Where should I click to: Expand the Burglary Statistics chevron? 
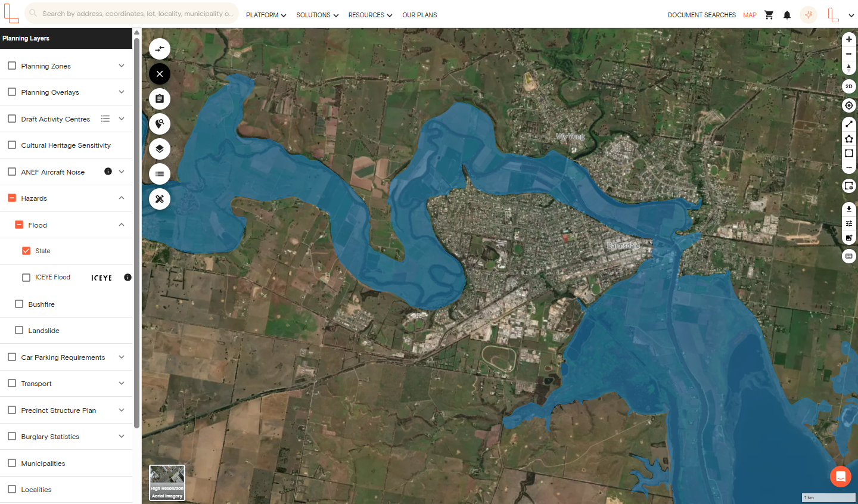122,436
